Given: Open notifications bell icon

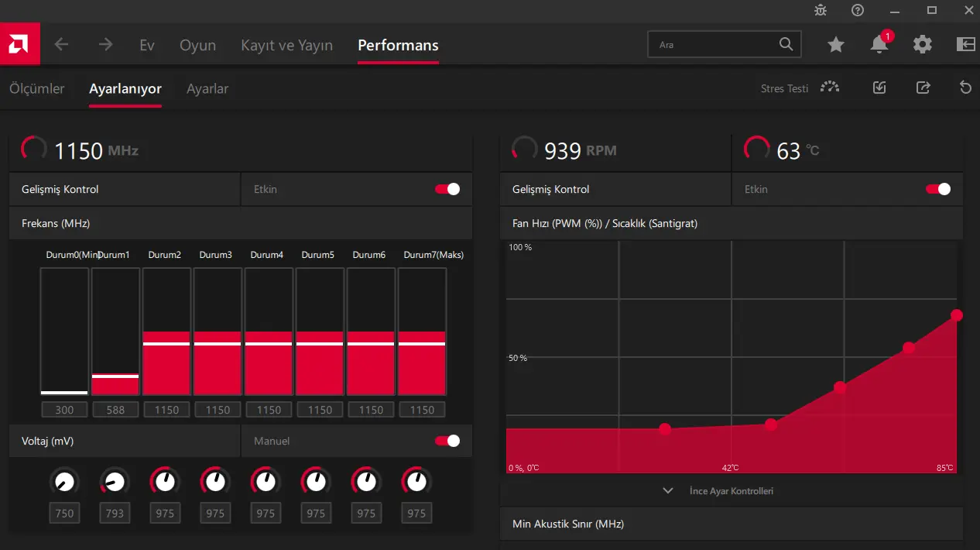Looking at the screenshot, I should (x=879, y=45).
